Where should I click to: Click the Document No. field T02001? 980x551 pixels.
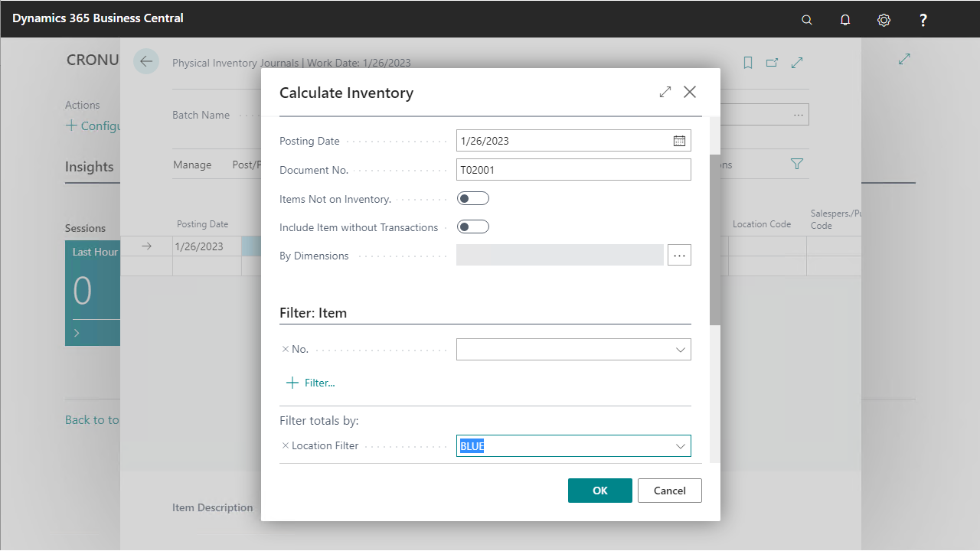click(573, 170)
